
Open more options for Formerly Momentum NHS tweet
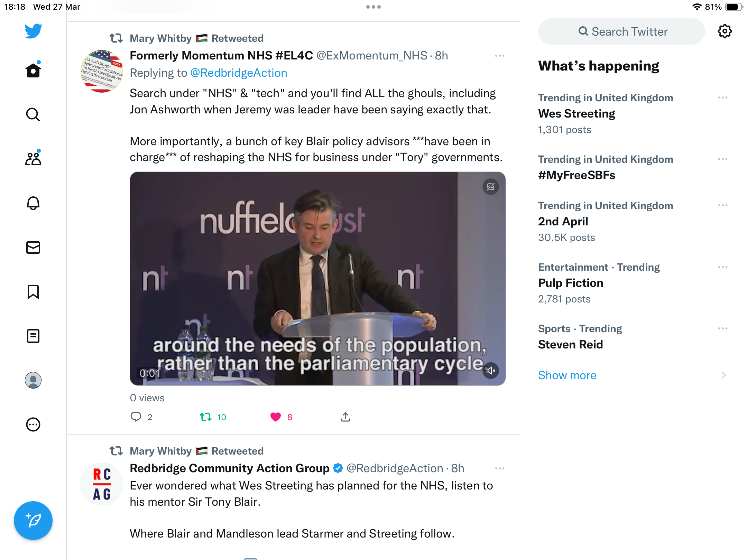pos(500,56)
